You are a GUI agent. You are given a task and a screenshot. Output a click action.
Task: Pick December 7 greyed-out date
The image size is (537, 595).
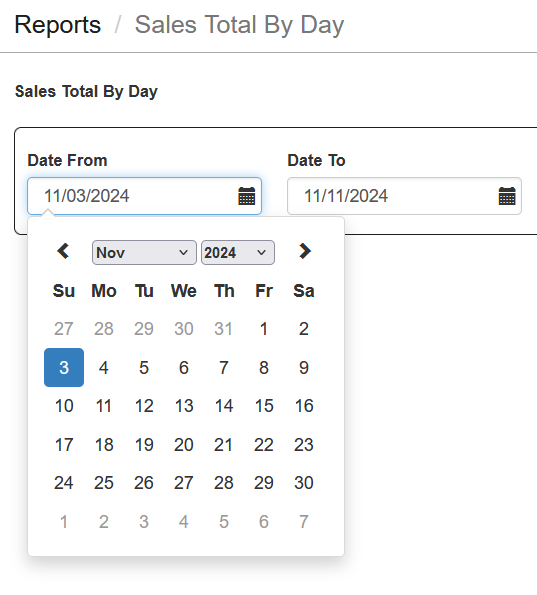point(304,522)
